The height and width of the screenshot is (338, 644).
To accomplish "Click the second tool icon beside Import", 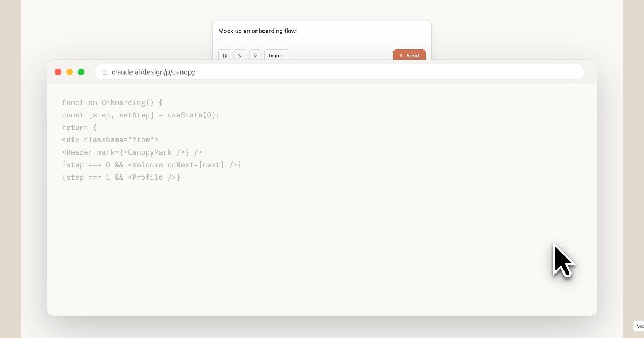I will pos(240,55).
